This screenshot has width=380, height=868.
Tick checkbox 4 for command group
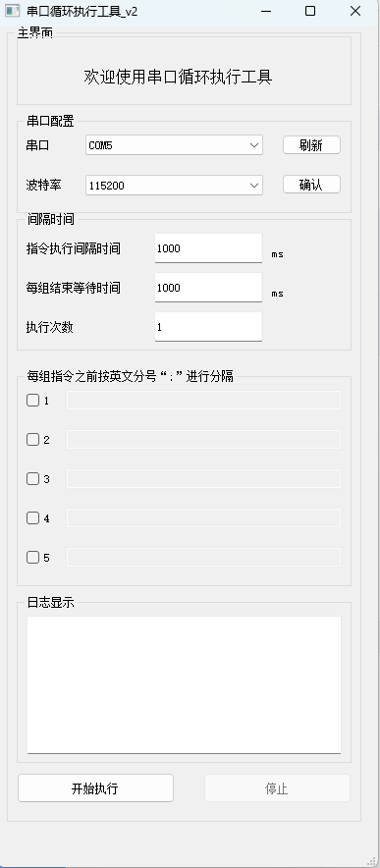click(32, 518)
